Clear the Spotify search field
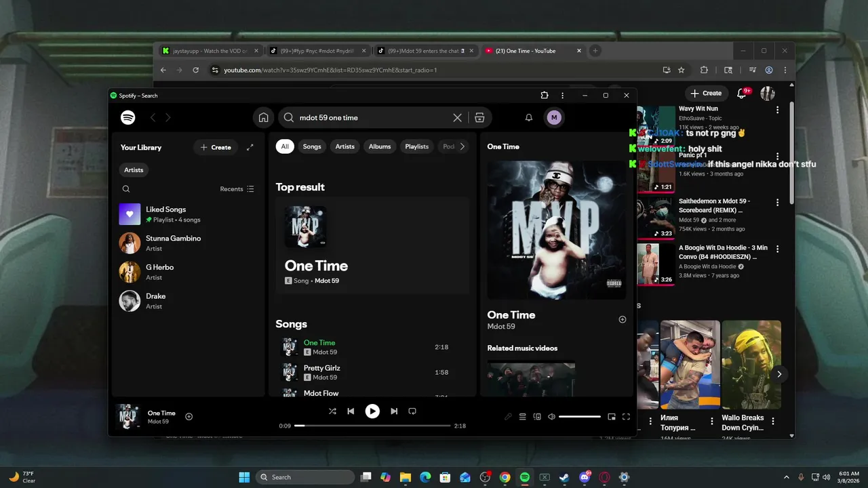 [x=458, y=117]
